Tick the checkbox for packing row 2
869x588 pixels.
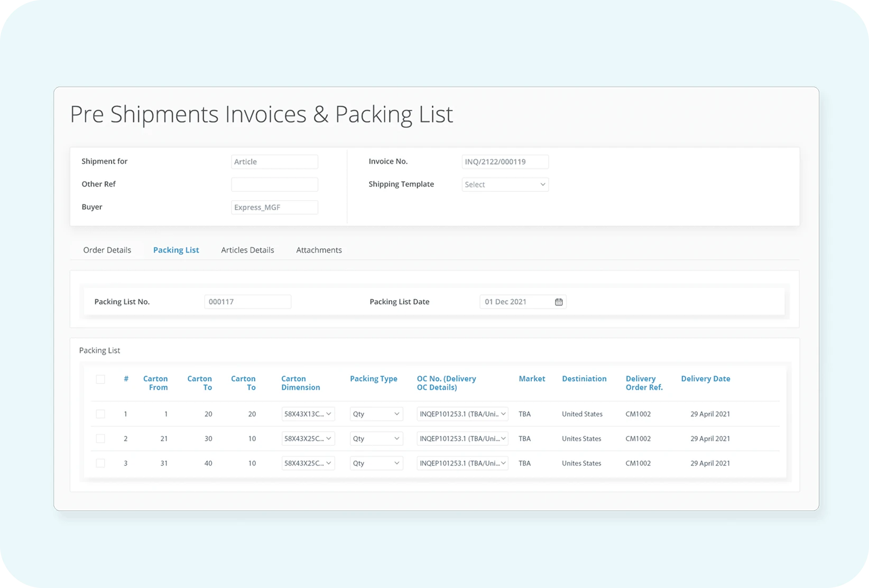pyautogui.click(x=100, y=438)
